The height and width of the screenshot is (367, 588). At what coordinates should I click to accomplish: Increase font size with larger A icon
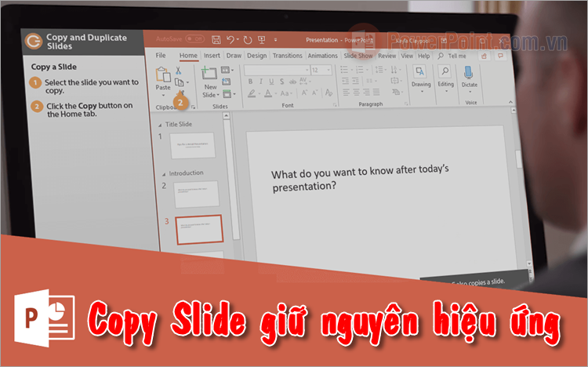click(x=304, y=93)
